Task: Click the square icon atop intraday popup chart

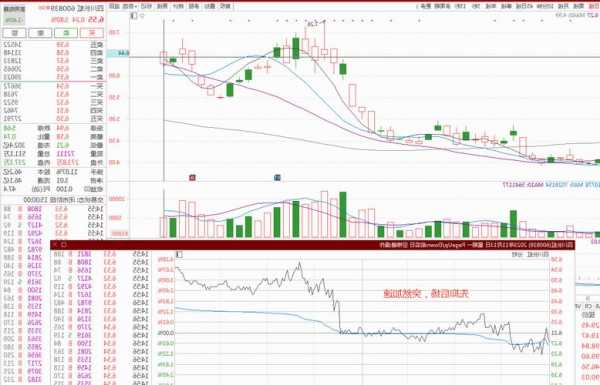Action: coord(179,254)
